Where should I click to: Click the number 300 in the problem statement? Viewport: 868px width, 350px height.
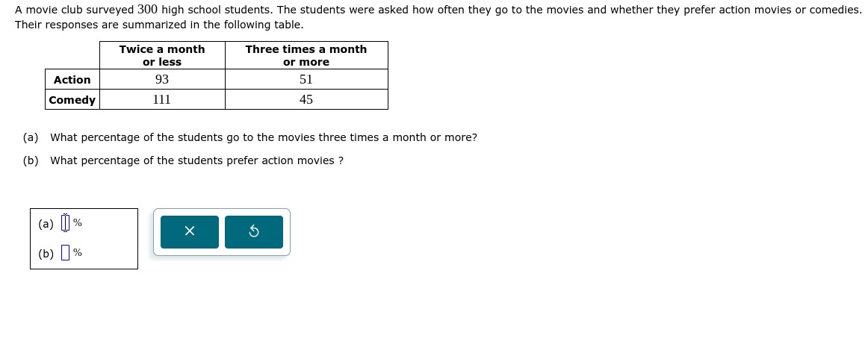[x=147, y=10]
